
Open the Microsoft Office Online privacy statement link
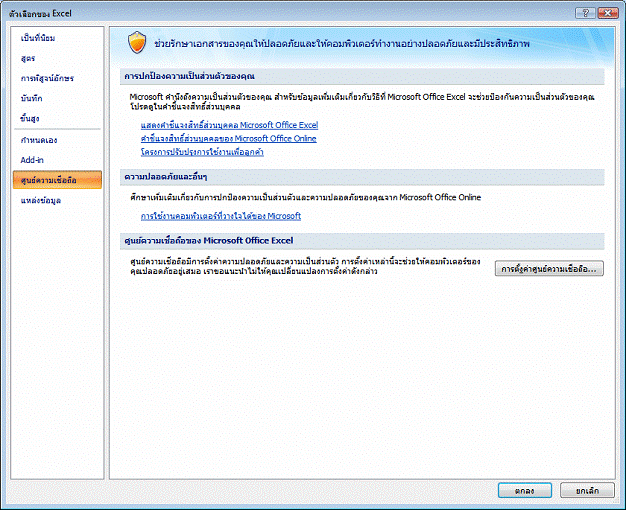pyautogui.click(x=228, y=139)
